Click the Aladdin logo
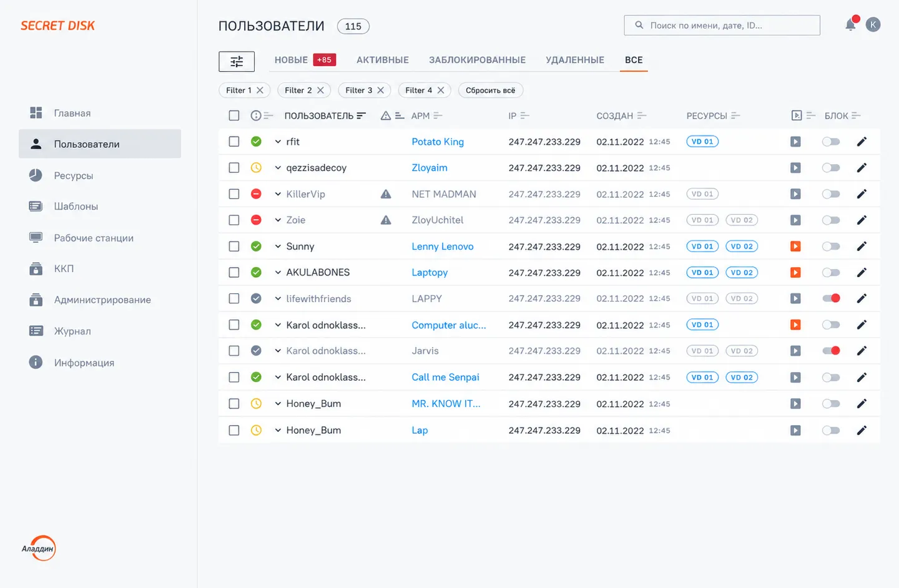 [39, 549]
